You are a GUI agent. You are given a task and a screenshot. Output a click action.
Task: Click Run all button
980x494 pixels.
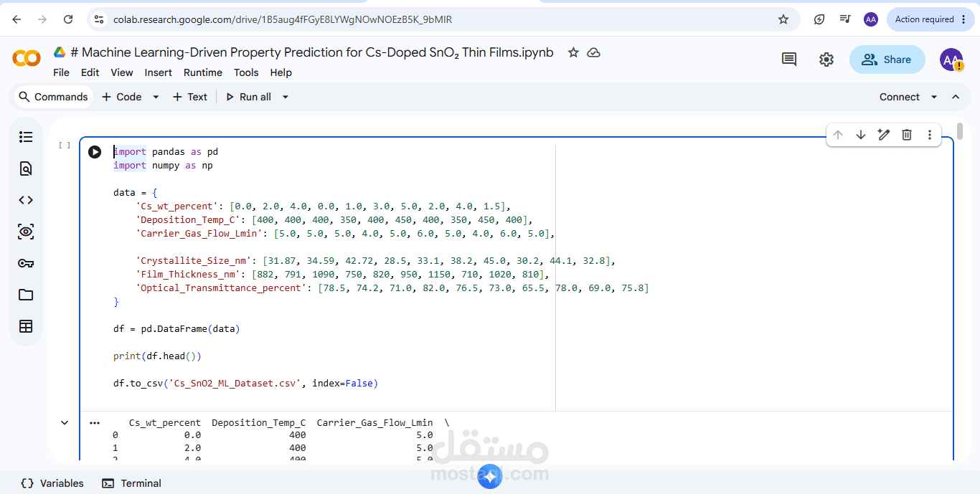[248, 97]
